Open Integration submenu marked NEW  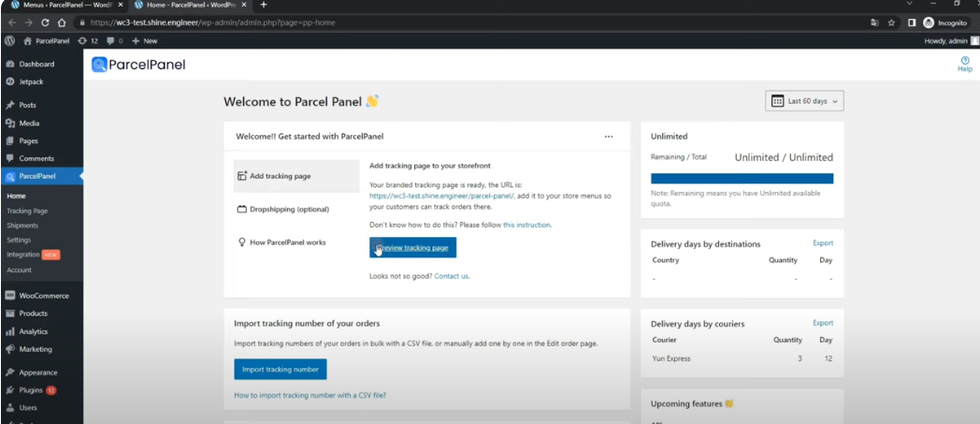pyautogui.click(x=33, y=255)
